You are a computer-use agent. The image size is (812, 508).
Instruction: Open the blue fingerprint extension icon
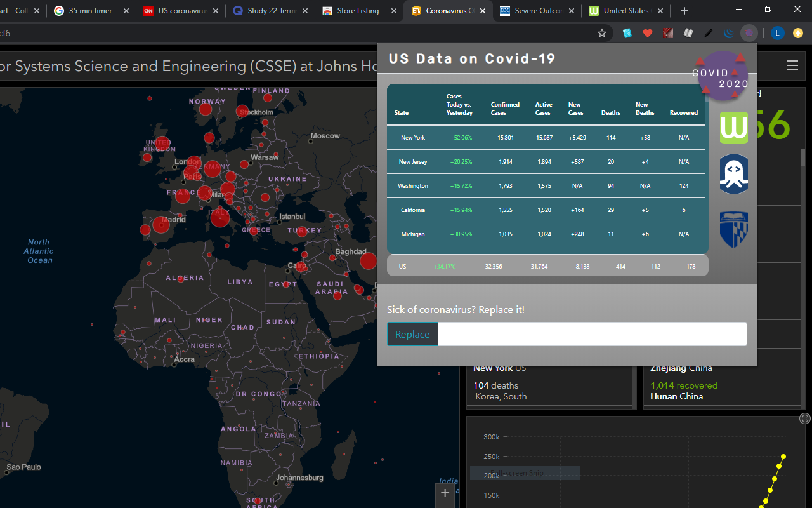[x=627, y=33]
